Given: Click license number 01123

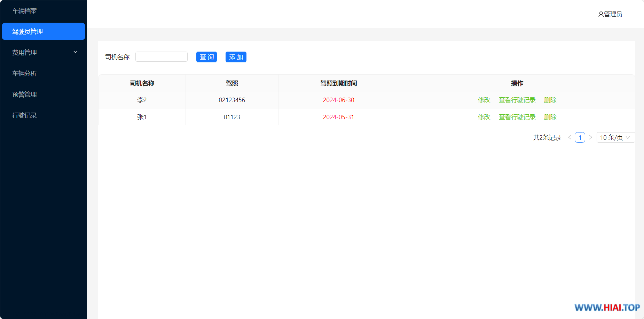Looking at the screenshot, I should click(x=232, y=117).
